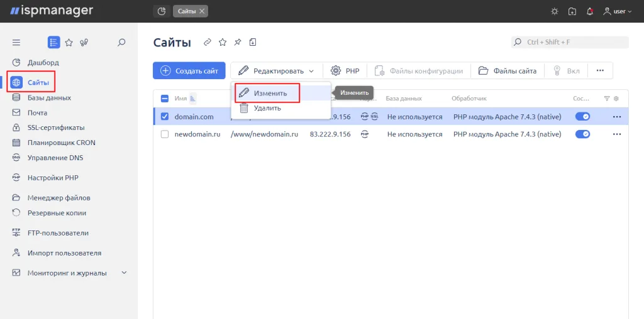Click the PHP icon in the newdomain.ru row
The image size is (644, 319).
pyautogui.click(x=364, y=134)
